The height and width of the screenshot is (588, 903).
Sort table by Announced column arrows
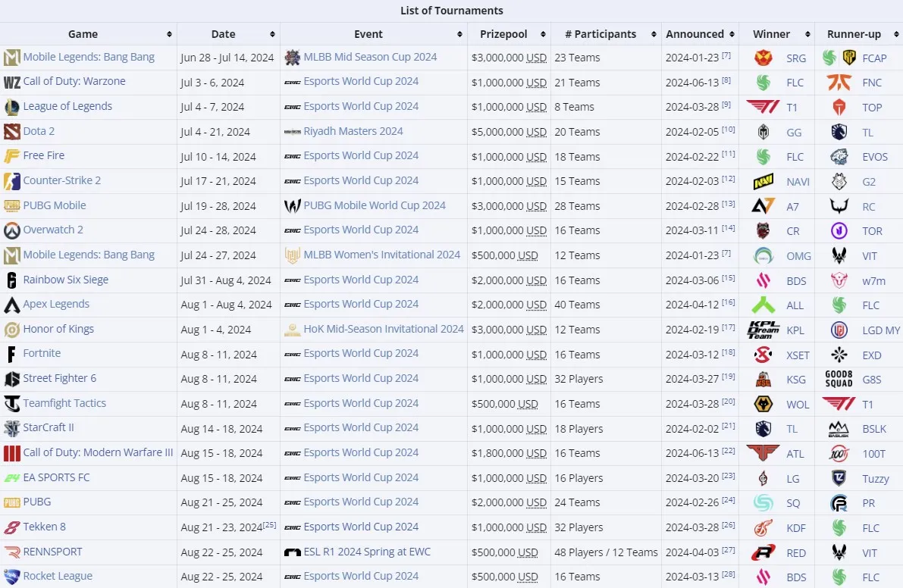732,35
